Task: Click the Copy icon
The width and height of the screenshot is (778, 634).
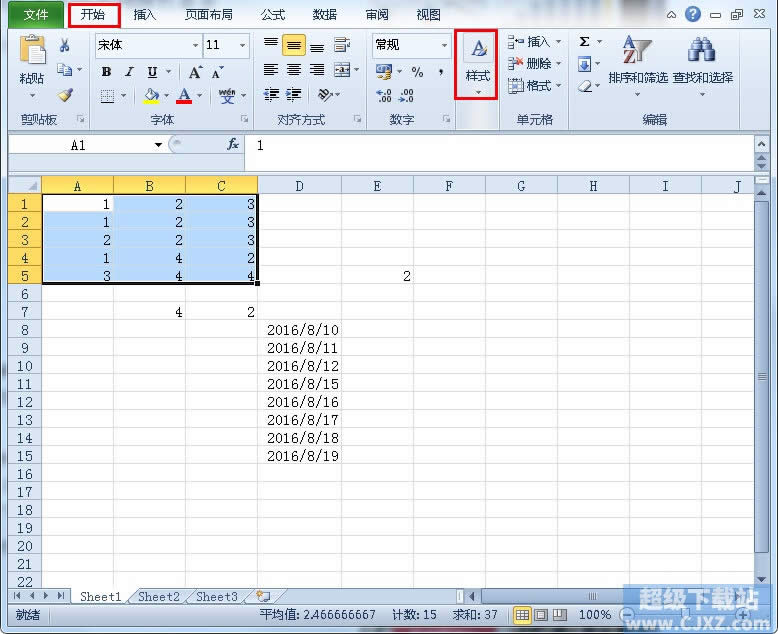Action: (x=64, y=69)
